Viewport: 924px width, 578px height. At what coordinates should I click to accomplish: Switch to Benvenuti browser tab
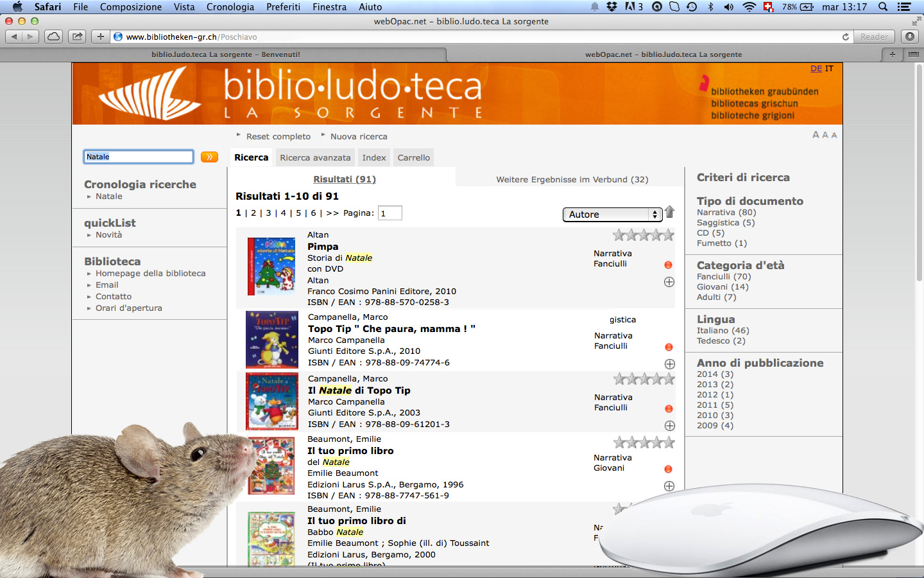pos(225,55)
